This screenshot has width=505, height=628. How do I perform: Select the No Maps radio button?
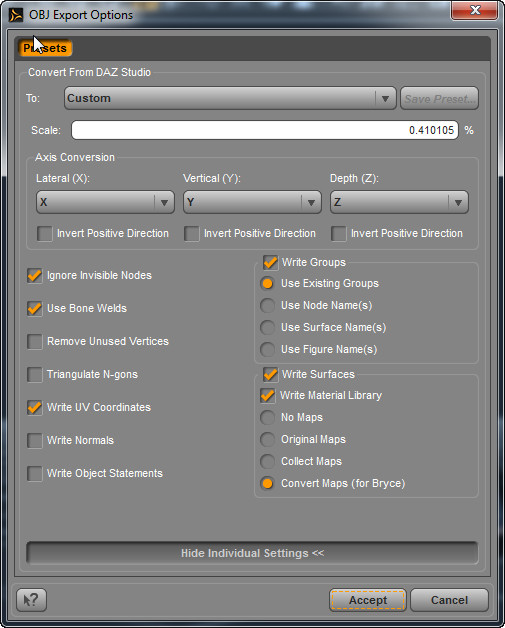pyautogui.click(x=267, y=417)
